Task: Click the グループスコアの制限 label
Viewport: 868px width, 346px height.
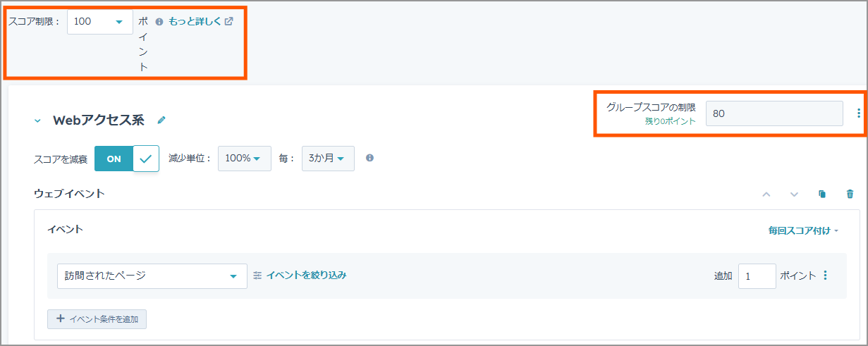Action: point(651,107)
